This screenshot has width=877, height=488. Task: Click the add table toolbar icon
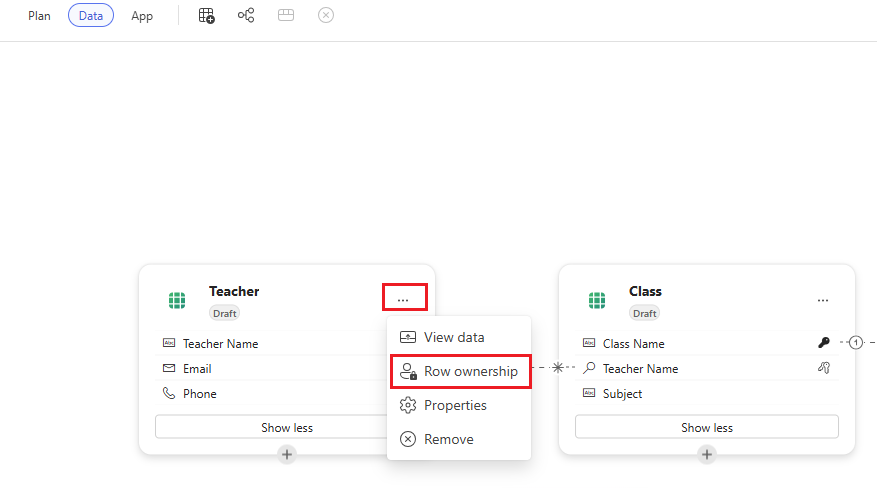206,16
